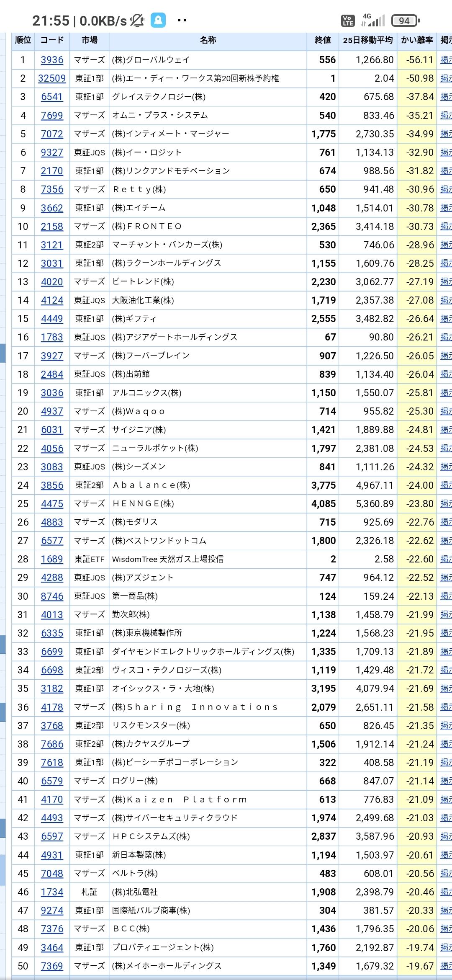This screenshot has width=452, height=980.
Task: Open stock code 7072 link
Action: [52, 134]
